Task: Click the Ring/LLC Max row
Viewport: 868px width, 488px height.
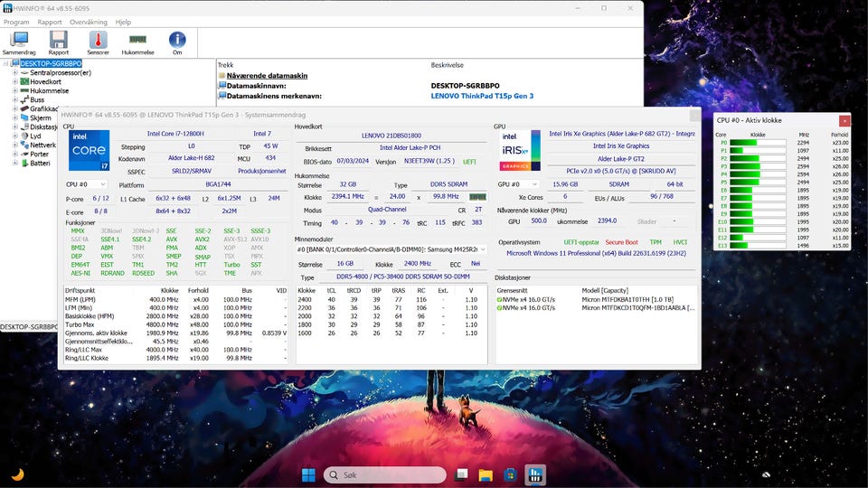Action: [176, 350]
